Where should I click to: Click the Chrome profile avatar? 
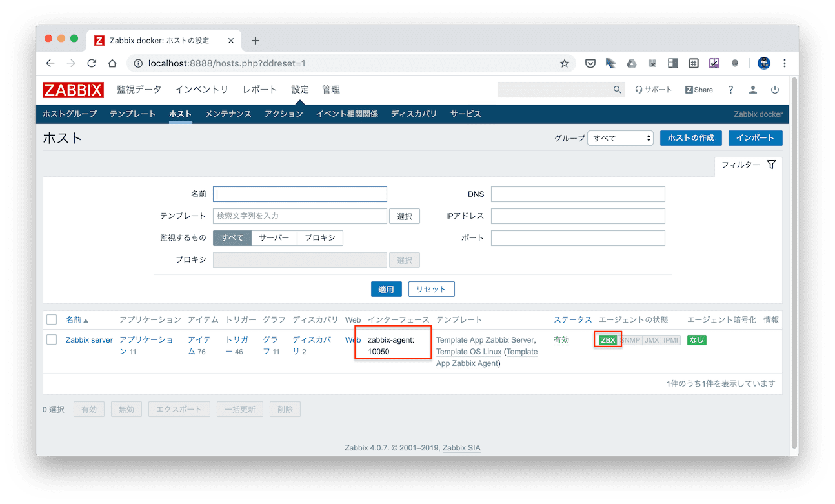(x=765, y=63)
